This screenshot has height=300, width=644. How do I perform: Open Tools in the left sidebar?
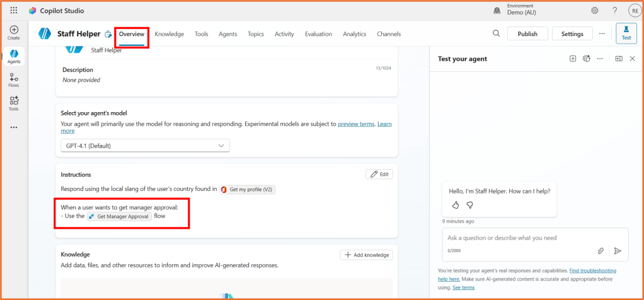(14, 103)
